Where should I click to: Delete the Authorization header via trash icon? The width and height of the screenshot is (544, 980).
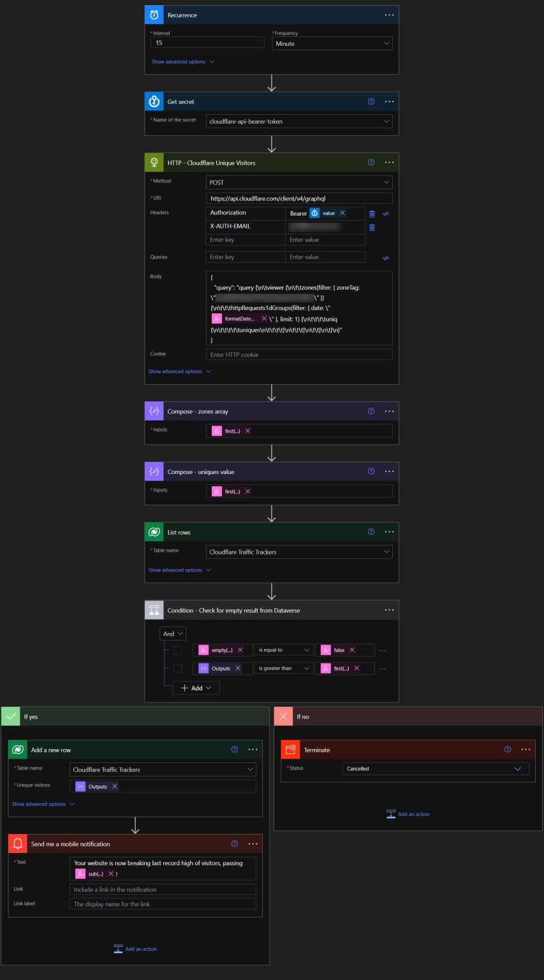[x=372, y=213]
